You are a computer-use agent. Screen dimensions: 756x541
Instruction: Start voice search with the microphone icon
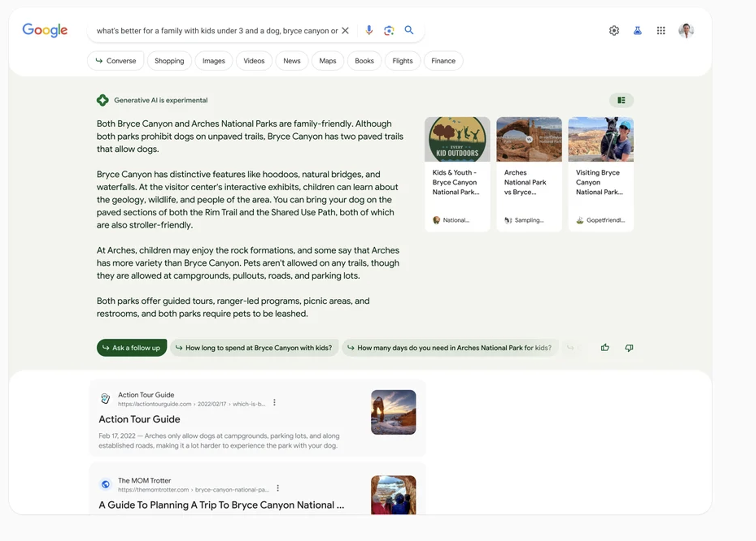[369, 30]
